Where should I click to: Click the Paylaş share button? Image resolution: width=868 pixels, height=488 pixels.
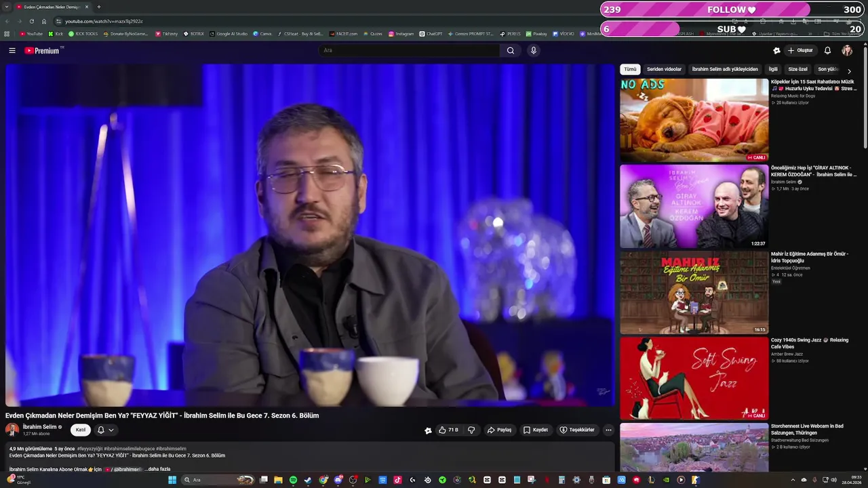(x=500, y=430)
